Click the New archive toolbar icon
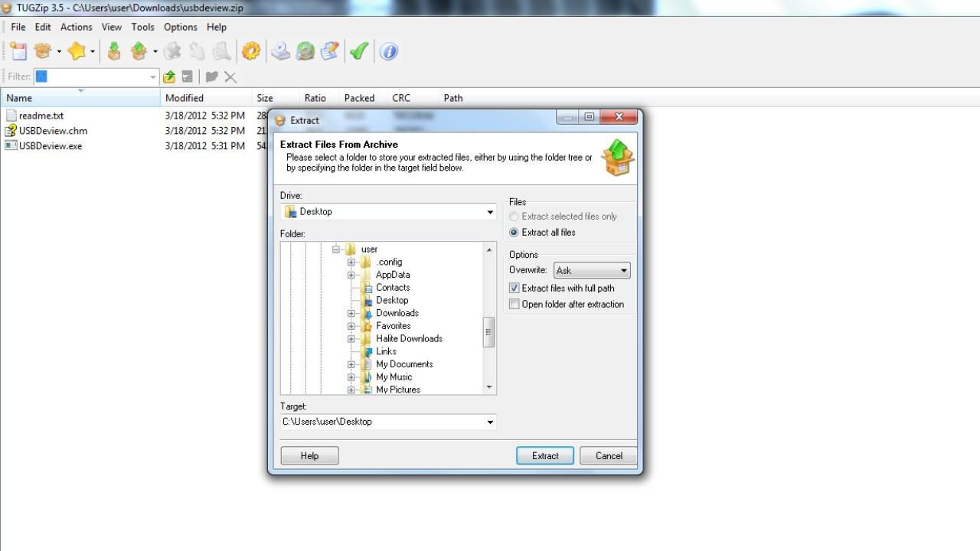The height and width of the screenshot is (551, 980). (x=18, y=51)
